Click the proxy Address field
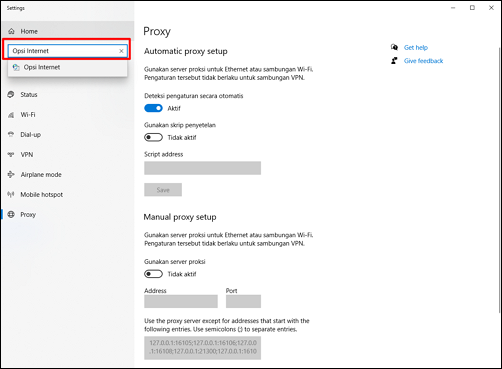 pyautogui.click(x=181, y=301)
